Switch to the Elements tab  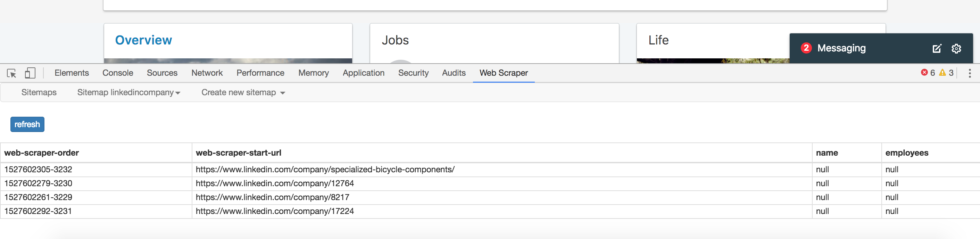pyautogui.click(x=72, y=73)
